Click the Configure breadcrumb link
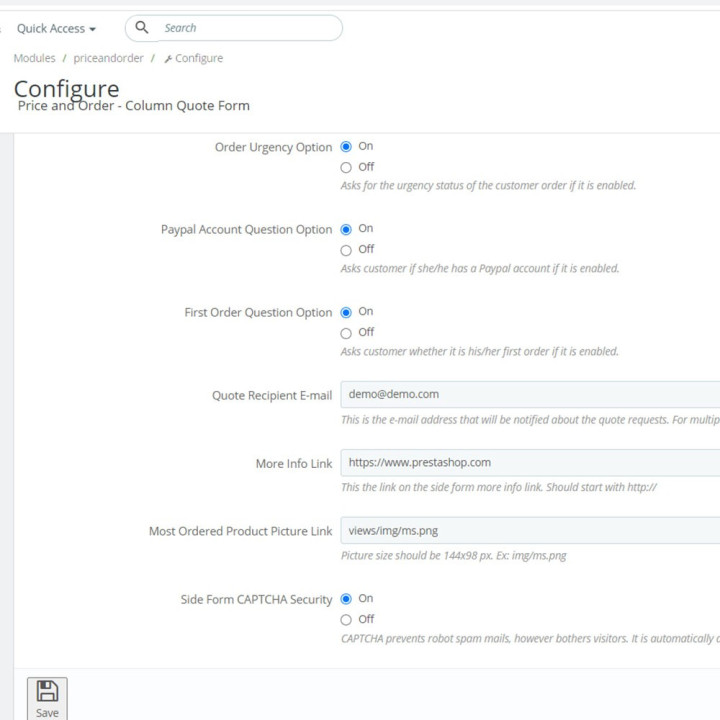Screen dimensions: 720x720 [x=199, y=58]
